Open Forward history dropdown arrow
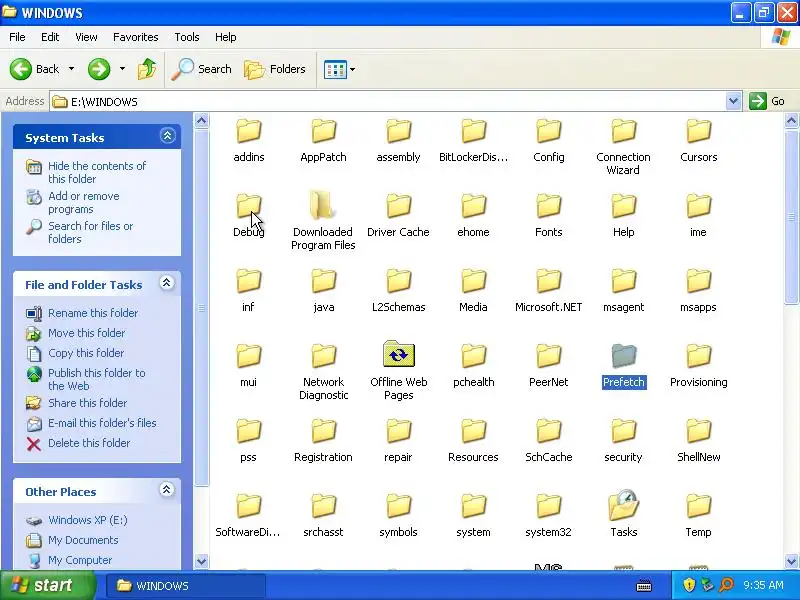Viewport: 800px width, 600px height. click(122, 68)
